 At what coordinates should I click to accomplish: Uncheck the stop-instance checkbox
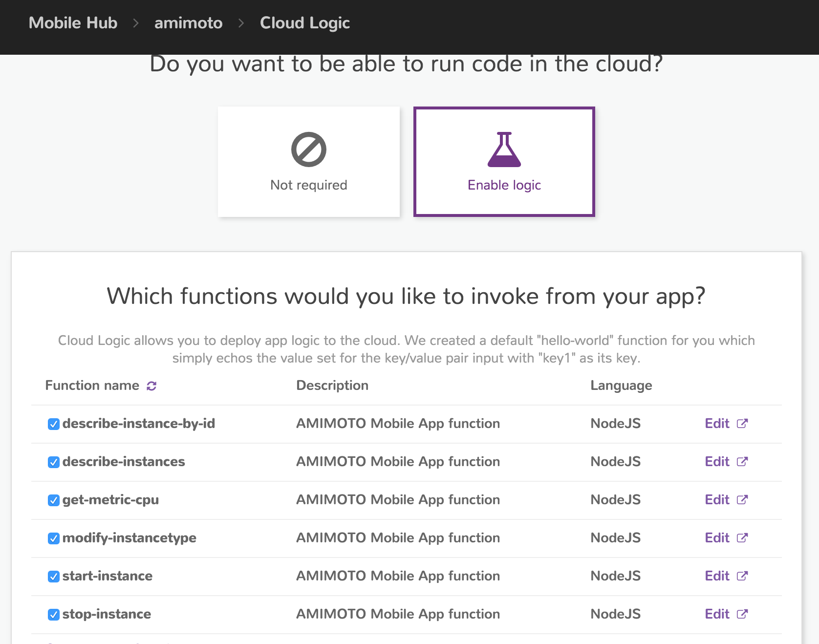point(54,615)
